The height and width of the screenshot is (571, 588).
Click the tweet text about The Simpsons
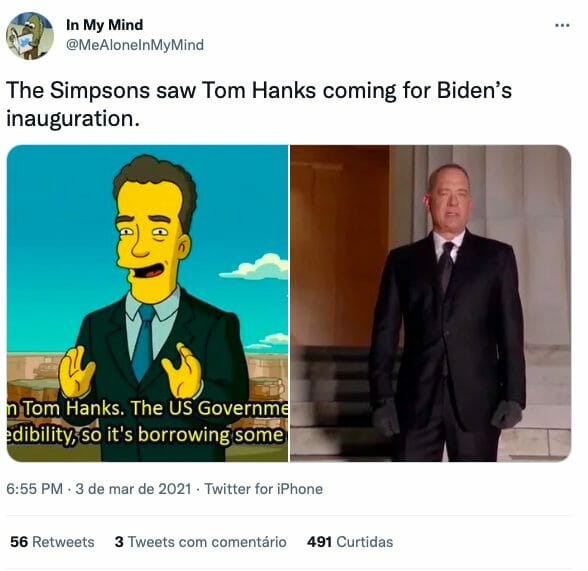(259, 104)
